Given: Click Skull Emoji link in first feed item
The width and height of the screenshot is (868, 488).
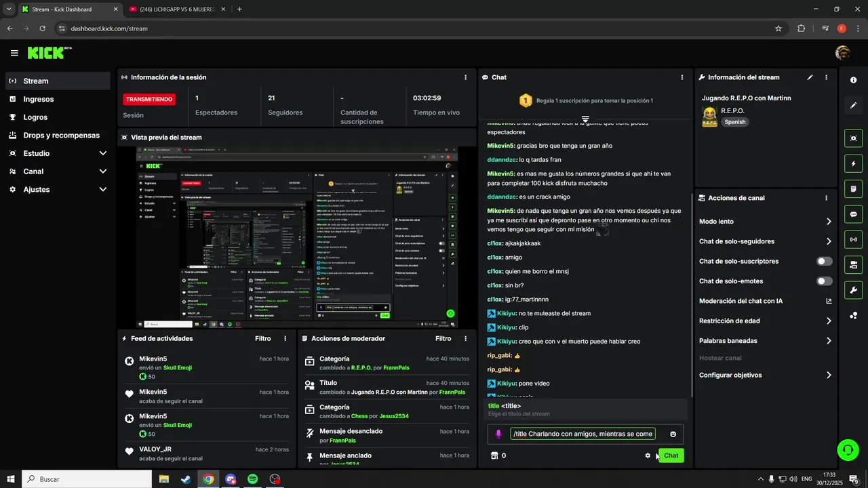Looking at the screenshot, I should point(178,367).
